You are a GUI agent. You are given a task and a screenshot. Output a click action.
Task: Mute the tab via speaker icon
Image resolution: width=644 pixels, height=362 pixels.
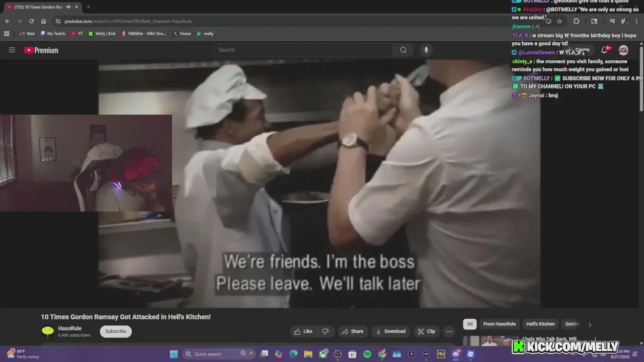68,7
